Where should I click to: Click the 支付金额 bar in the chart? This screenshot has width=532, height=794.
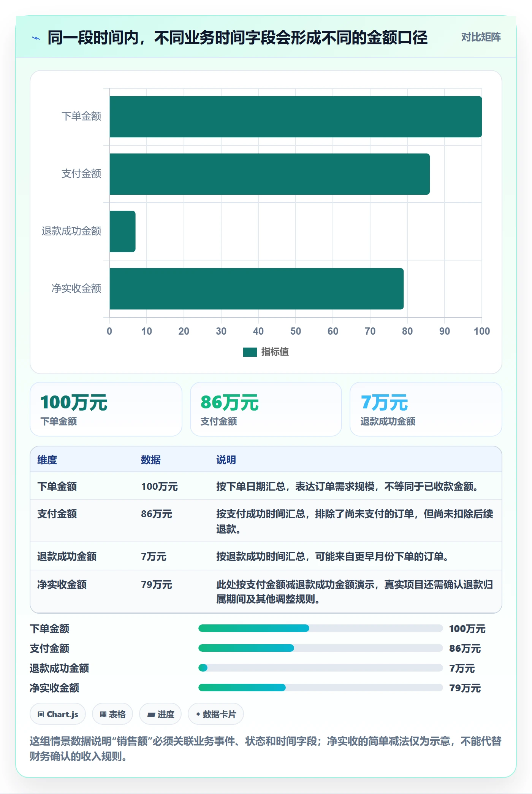pyautogui.click(x=269, y=174)
